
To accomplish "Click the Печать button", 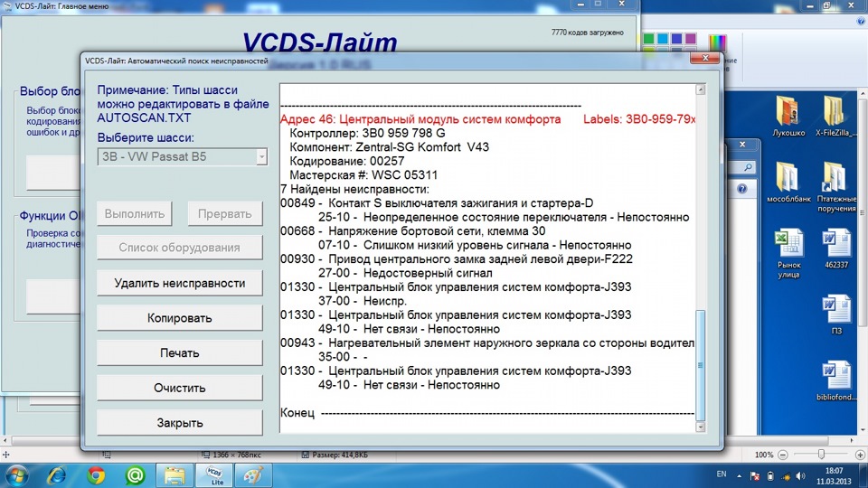I will (179, 353).
